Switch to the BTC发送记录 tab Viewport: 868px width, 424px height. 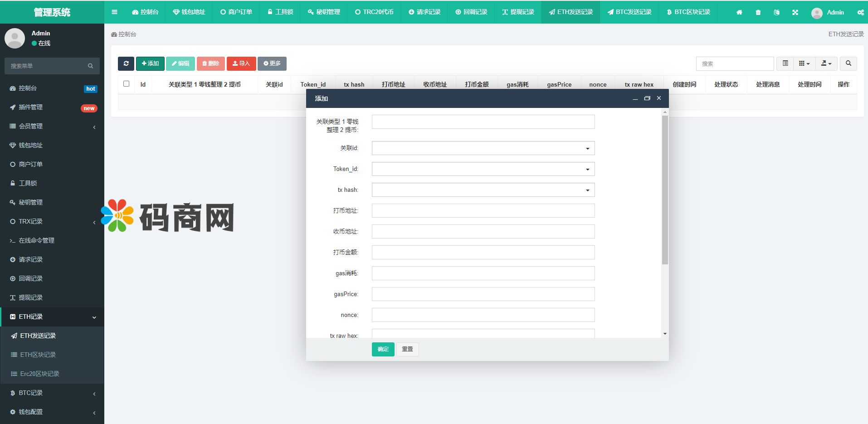click(x=629, y=12)
